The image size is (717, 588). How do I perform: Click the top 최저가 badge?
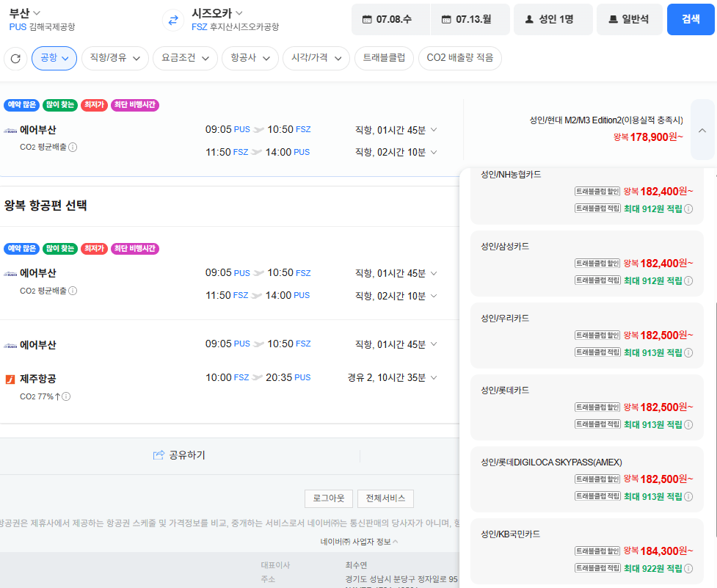coord(94,105)
